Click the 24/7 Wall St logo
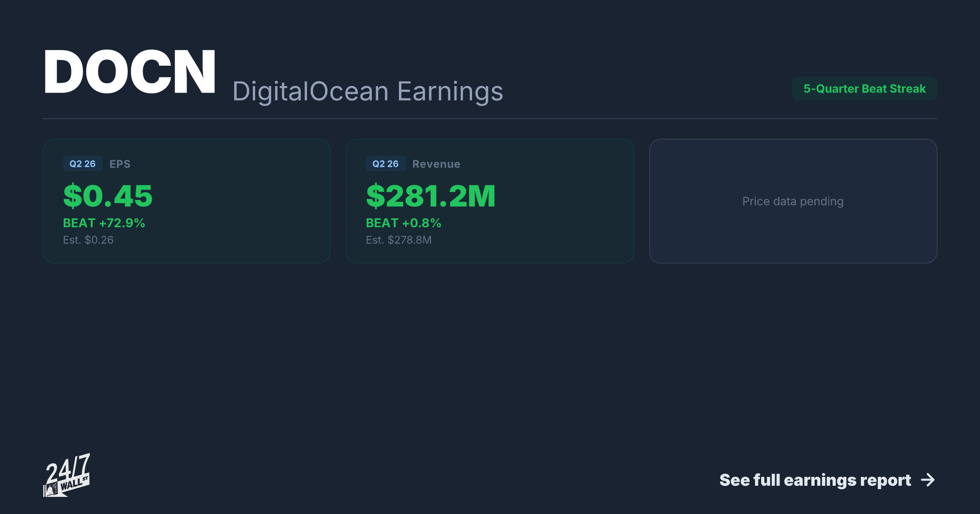The image size is (980, 514). (67, 475)
